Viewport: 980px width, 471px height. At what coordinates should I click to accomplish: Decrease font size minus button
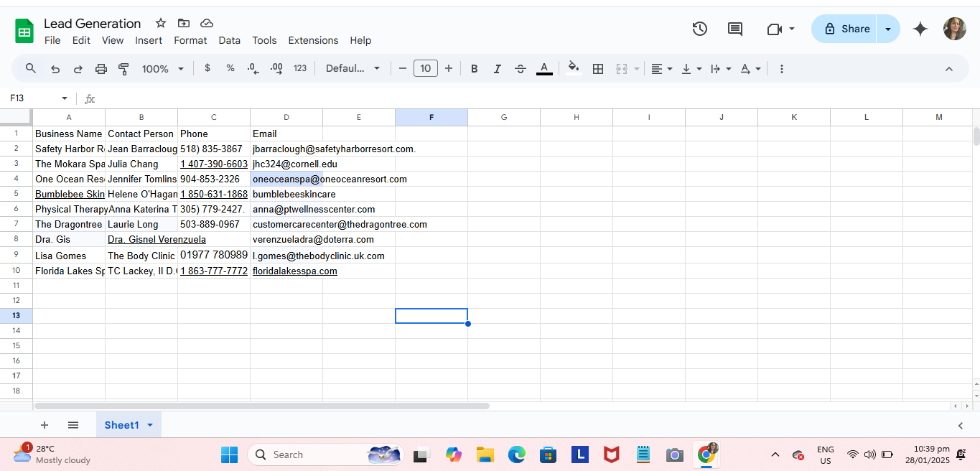click(403, 68)
